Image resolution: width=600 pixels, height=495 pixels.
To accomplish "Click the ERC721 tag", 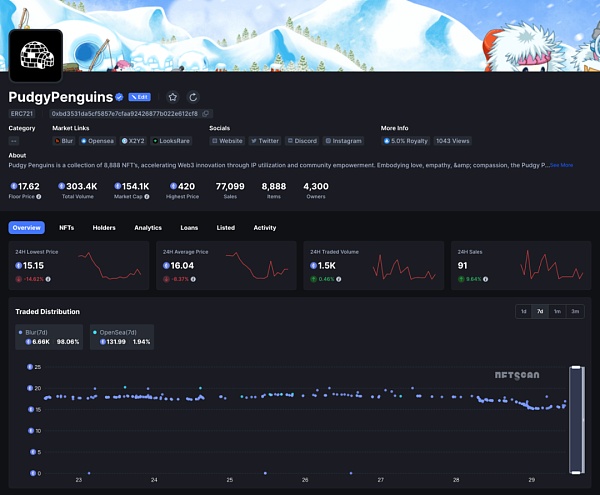I will click(x=22, y=114).
